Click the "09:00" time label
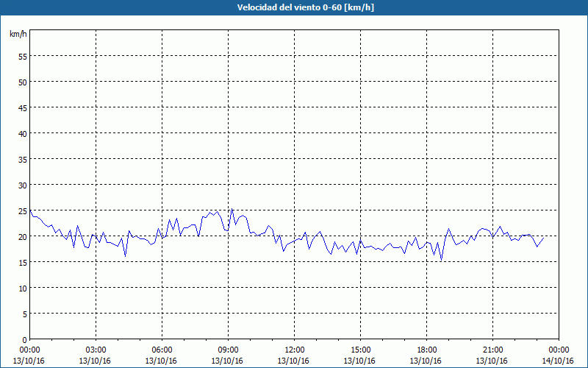 click(229, 350)
